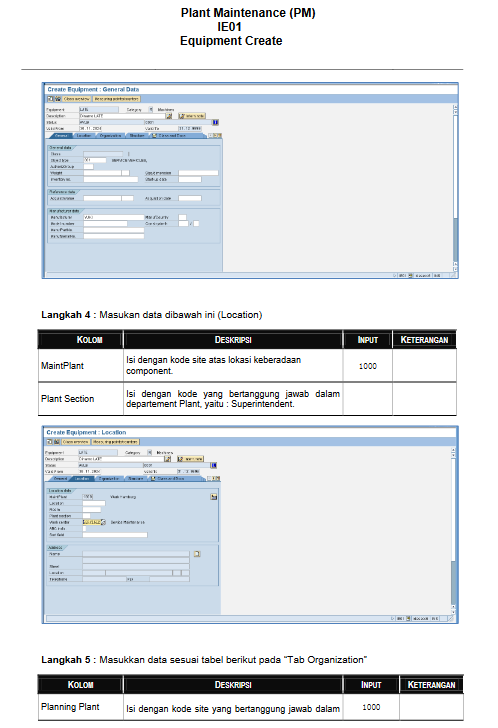Open long text icon beside Description in Location screen

pyautogui.click(x=168, y=459)
